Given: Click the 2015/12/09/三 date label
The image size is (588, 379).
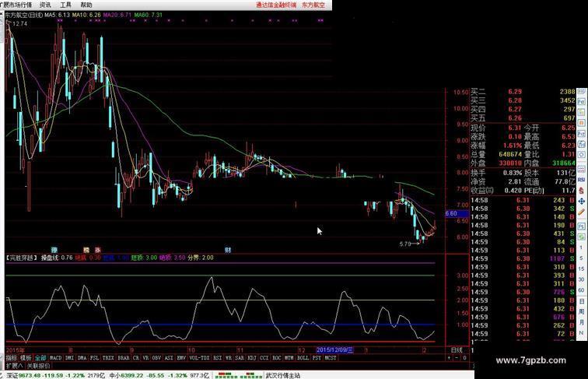Looking at the screenshot, I should coord(334,350).
